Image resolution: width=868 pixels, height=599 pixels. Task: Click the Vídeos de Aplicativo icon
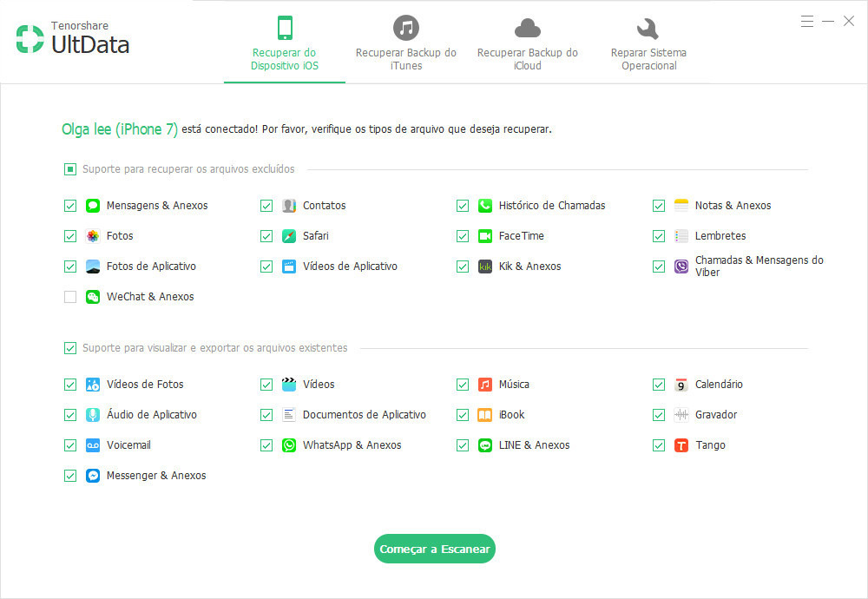[x=289, y=267]
